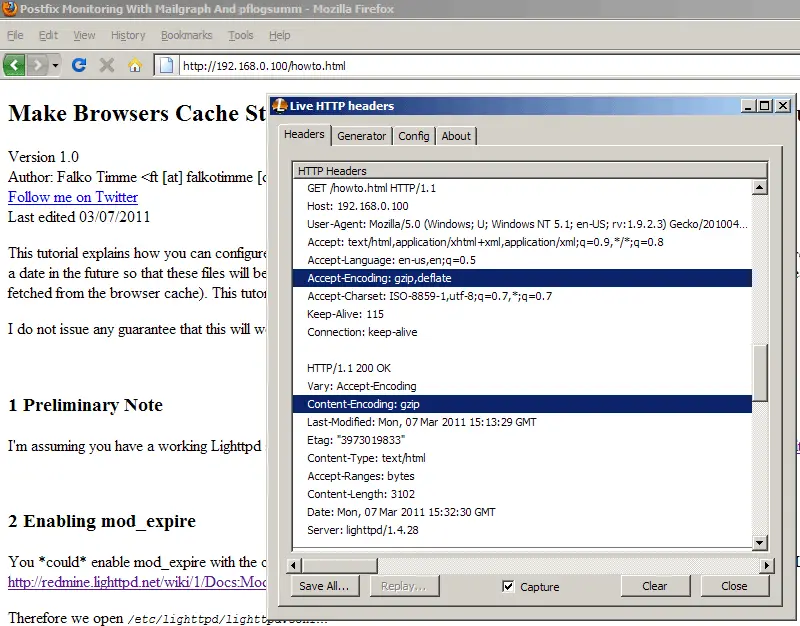Click the Live HTTP headers window icon

click(x=279, y=106)
